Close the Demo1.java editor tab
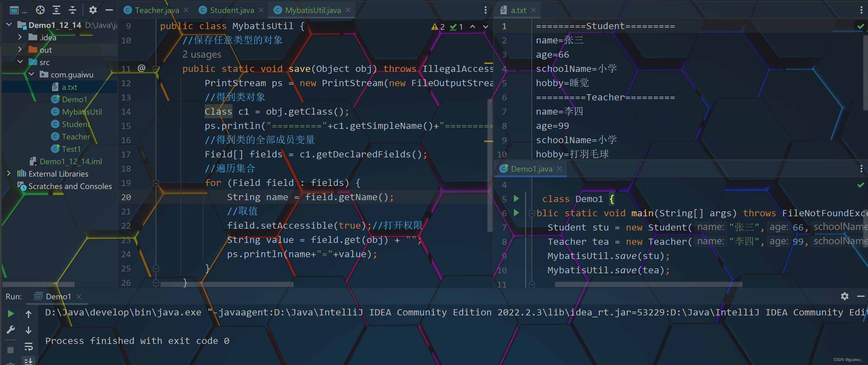Viewport: 868px width, 365px height. coord(559,169)
